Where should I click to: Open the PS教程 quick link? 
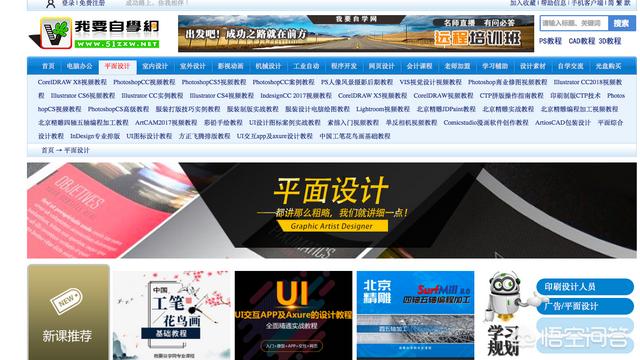[550, 41]
